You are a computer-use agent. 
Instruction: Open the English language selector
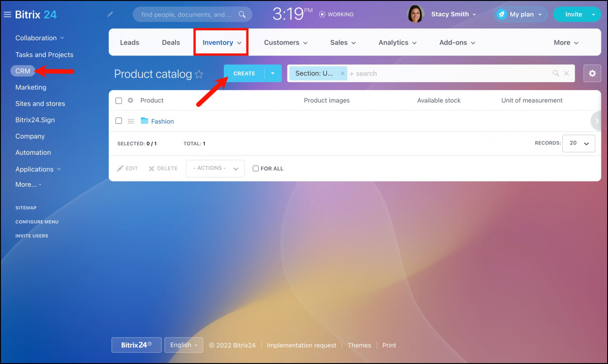point(184,345)
